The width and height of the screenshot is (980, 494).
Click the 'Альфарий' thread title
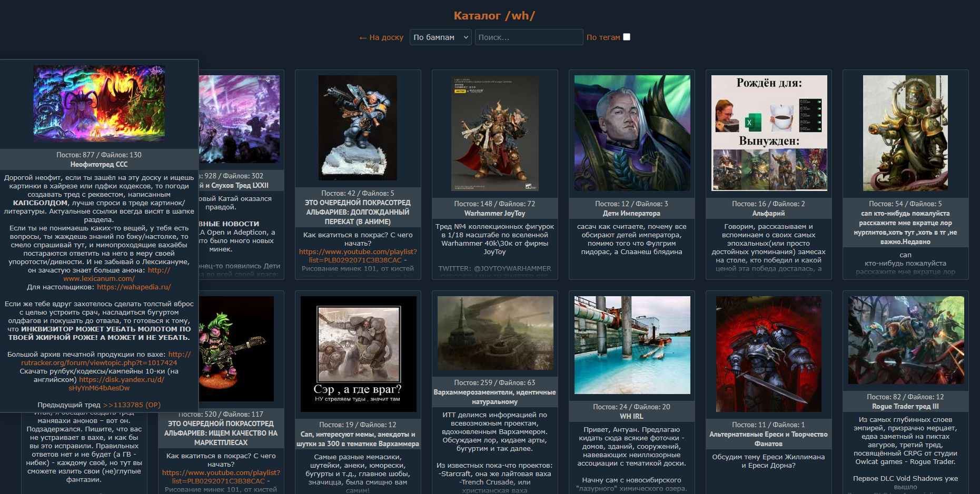768,214
